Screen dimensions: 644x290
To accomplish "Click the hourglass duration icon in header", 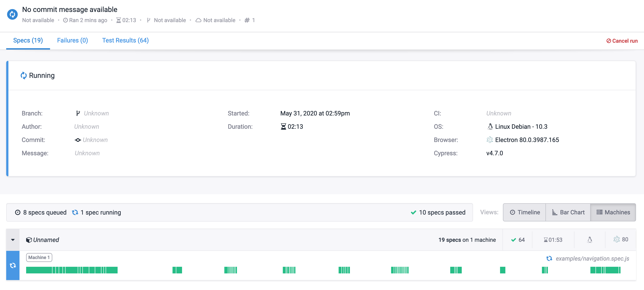I will click(x=118, y=20).
